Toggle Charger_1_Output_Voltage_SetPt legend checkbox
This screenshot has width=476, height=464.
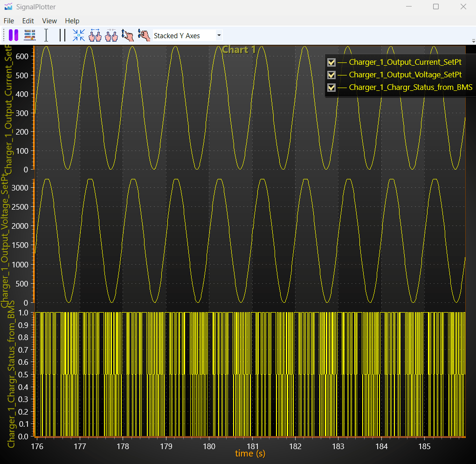tap(331, 75)
